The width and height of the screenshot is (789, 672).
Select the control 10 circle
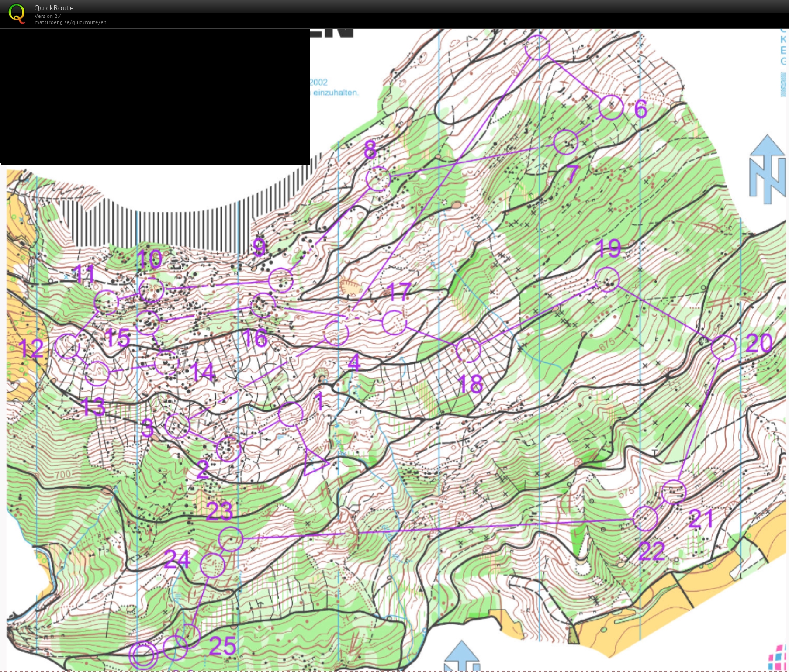151,290
